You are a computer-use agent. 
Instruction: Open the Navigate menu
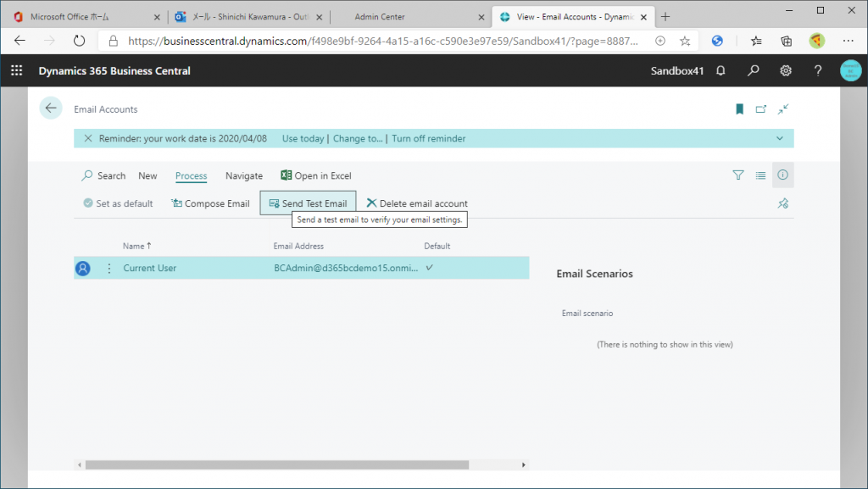coord(243,176)
